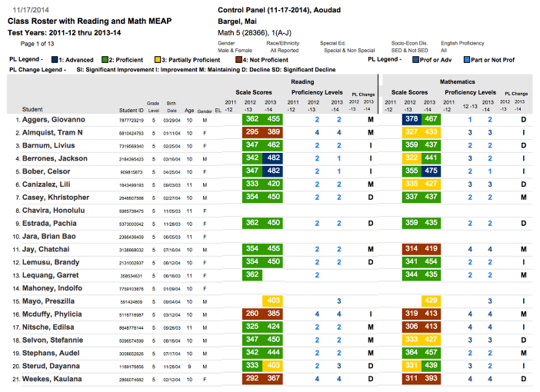The height and width of the screenshot is (392, 540).
Task: Click teacher name Bargel, Mai
Action: point(237,22)
